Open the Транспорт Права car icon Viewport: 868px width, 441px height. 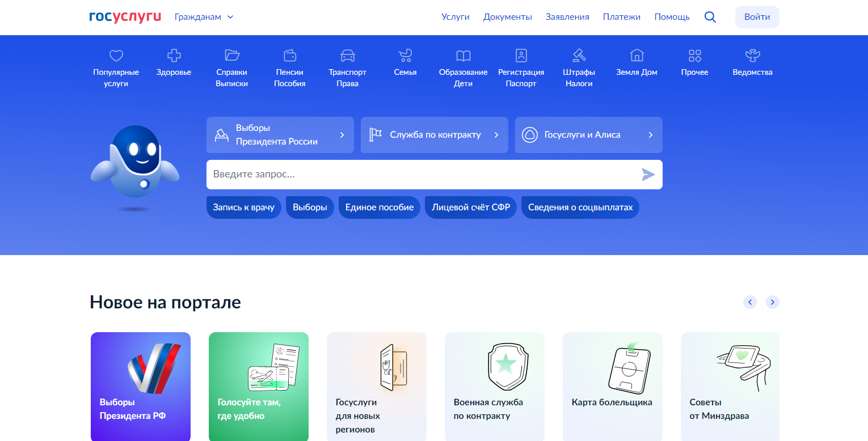coord(348,56)
